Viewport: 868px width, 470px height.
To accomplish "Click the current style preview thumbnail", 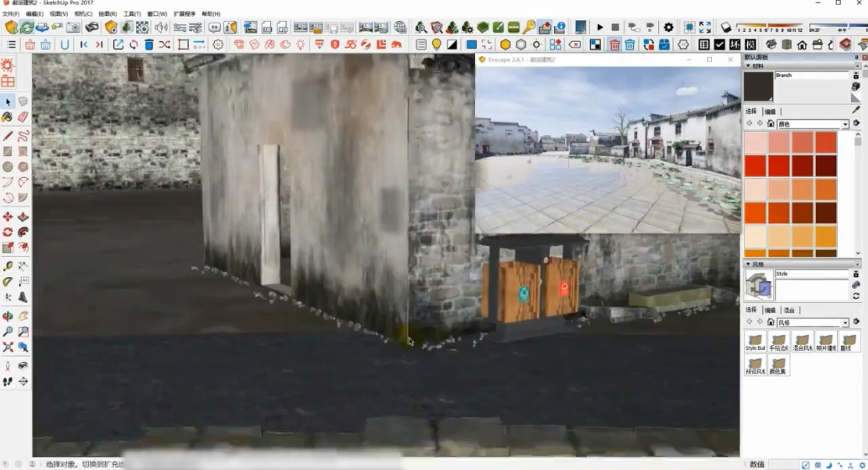I will (x=758, y=285).
